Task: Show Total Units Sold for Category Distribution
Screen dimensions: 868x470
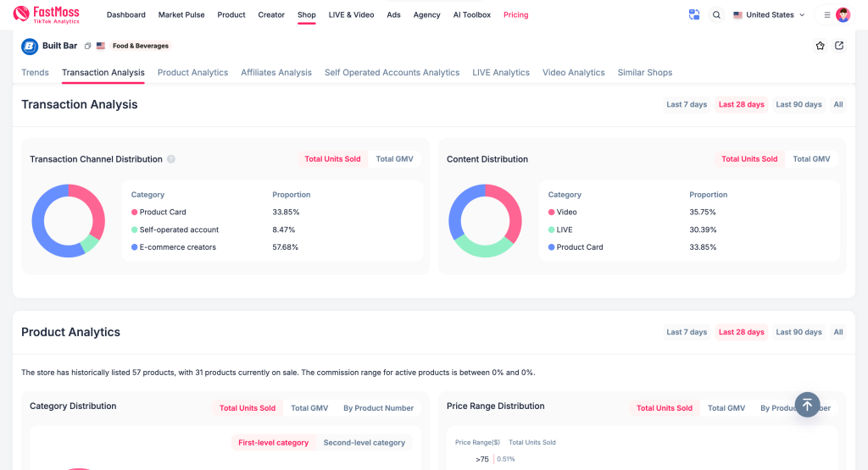Action: [248, 408]
